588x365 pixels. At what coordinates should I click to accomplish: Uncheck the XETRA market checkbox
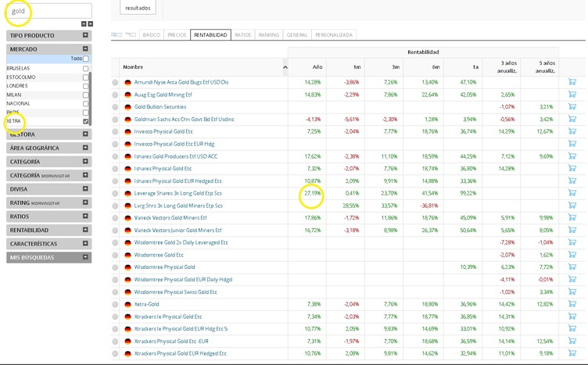86,121
